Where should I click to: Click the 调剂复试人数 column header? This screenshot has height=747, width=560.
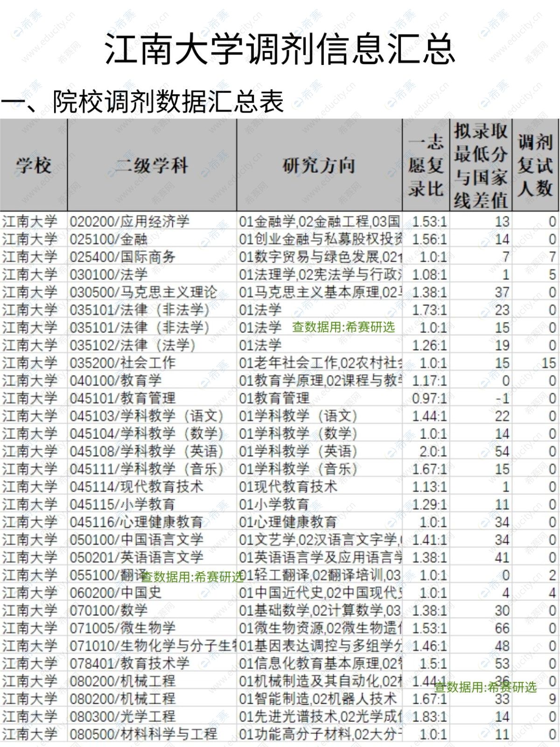click(535, 165)
